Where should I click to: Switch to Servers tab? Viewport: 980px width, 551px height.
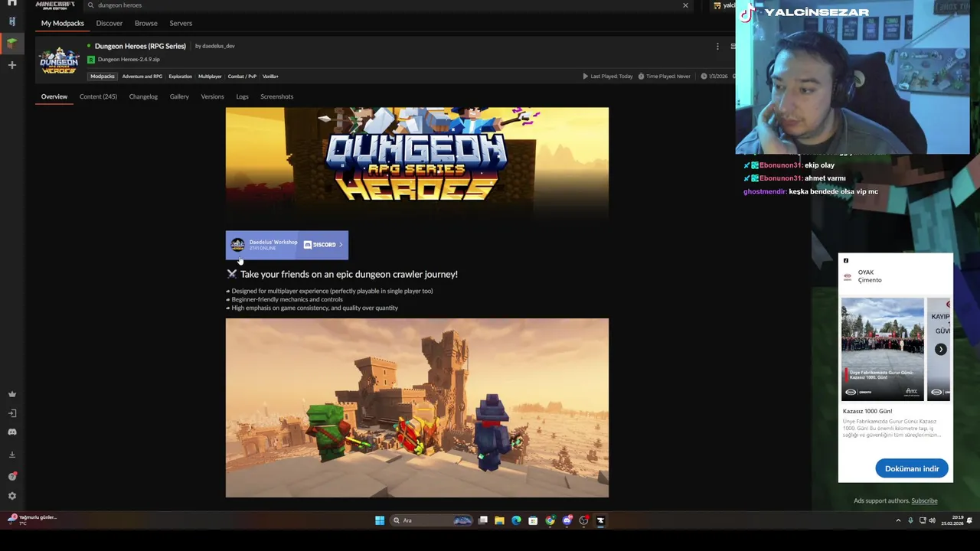181,23
